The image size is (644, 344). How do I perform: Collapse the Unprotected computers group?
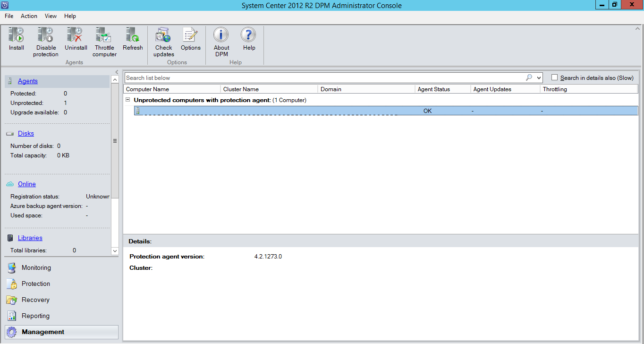(127, 100)
